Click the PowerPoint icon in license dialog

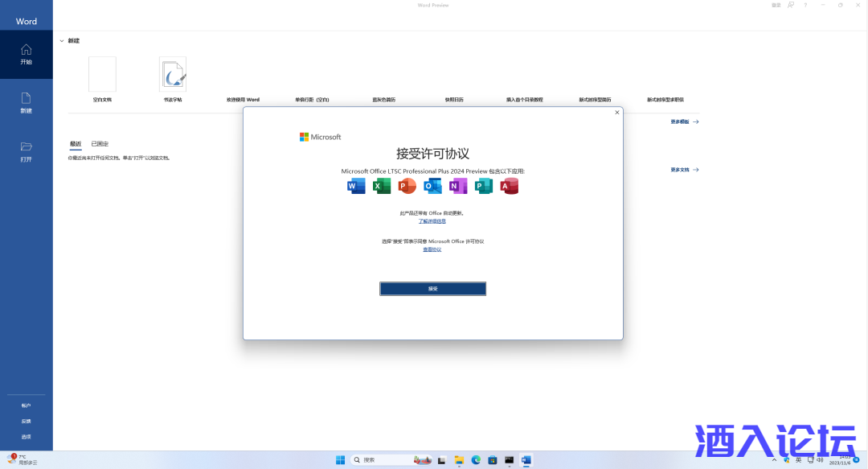click(x=407, y=186)
